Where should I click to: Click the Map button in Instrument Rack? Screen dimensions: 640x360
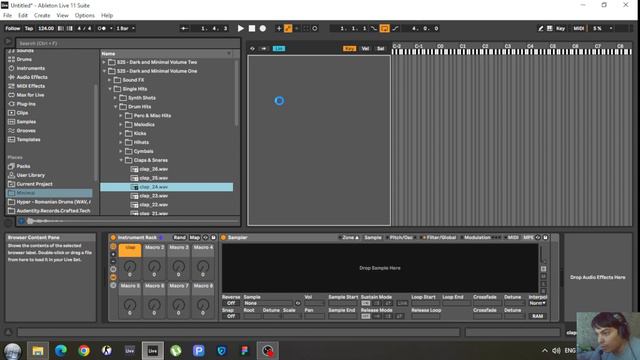coord(194,237)
